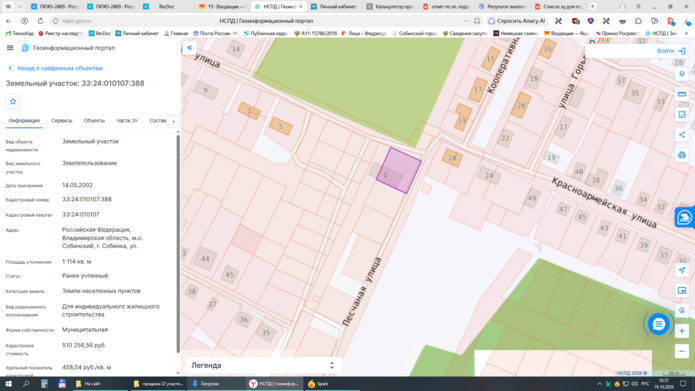
Task: Open the round blue chat support button
Action: (x=658, y=325)
